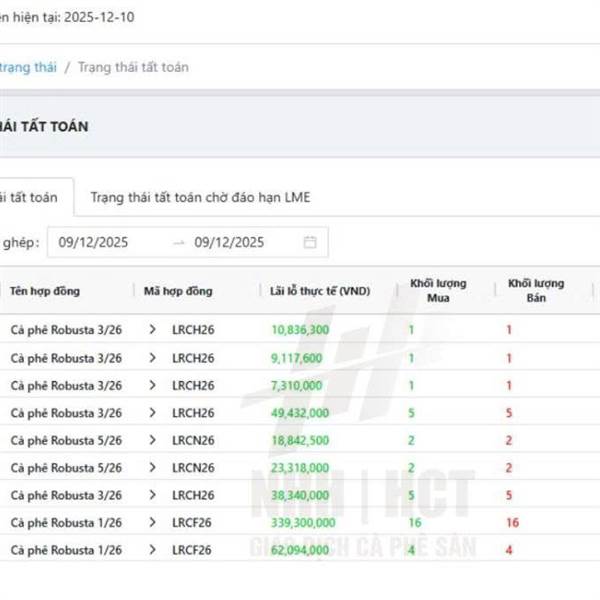Open the calendar icon in date range picker
600x600 pixels.
click(x=310, y=242)
